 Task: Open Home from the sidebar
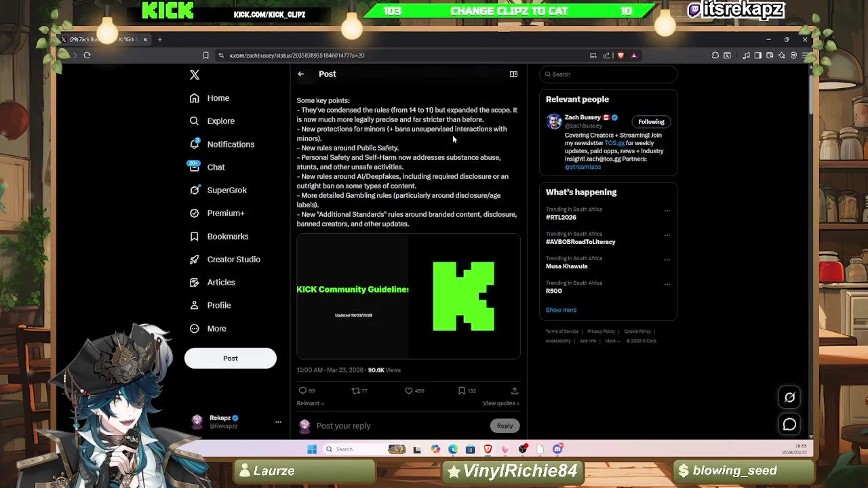coord(210,98)
